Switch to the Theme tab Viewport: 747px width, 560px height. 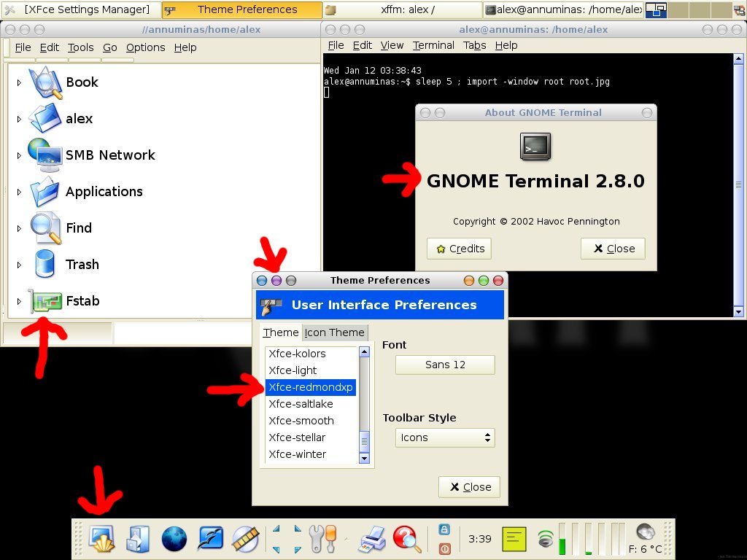(x=281, y=332)
